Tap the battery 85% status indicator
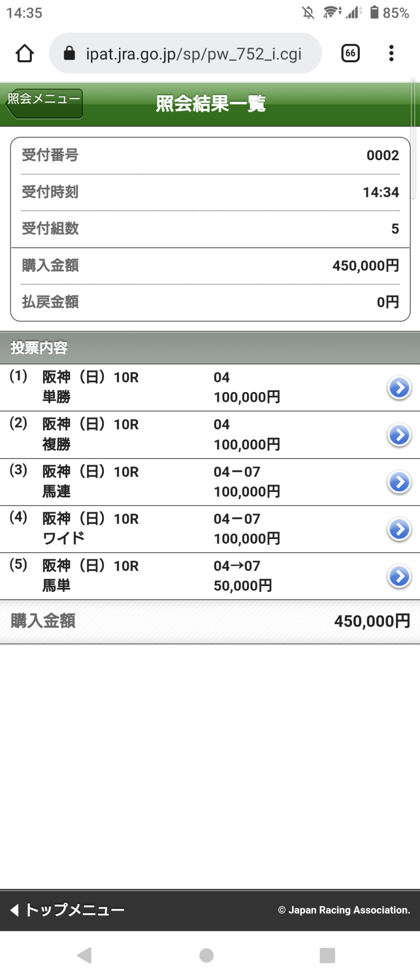The height and width of the screenshot is (980, 420). point(390,12)
